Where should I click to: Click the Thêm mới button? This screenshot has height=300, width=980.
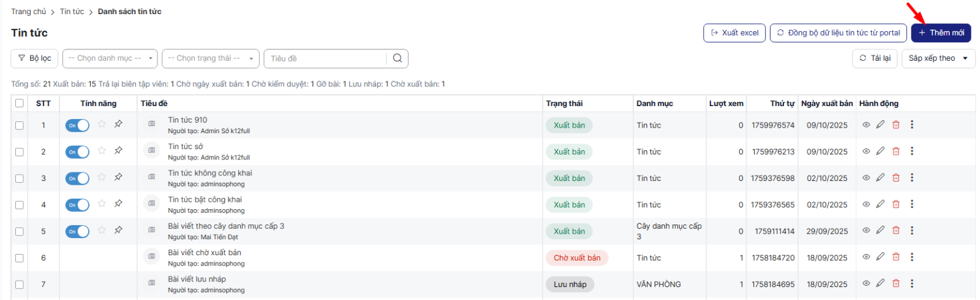[x=940, y=33]
